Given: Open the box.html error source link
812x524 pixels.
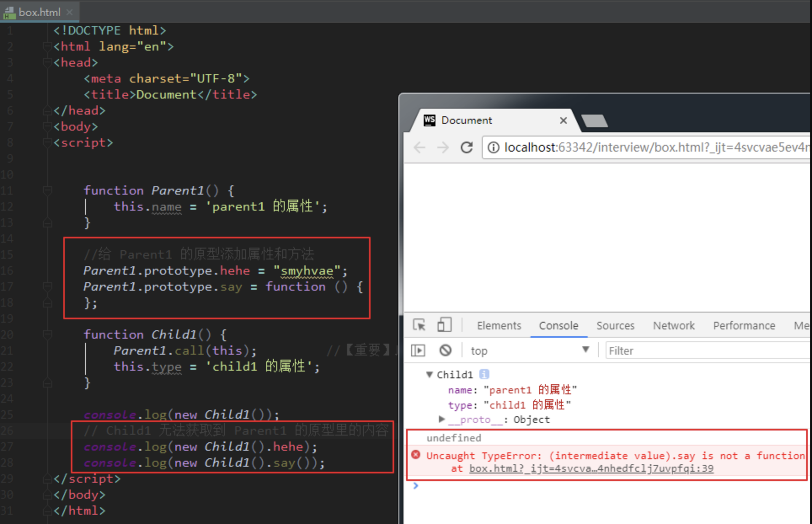Looking at the screenshot, I should (591, 468).
